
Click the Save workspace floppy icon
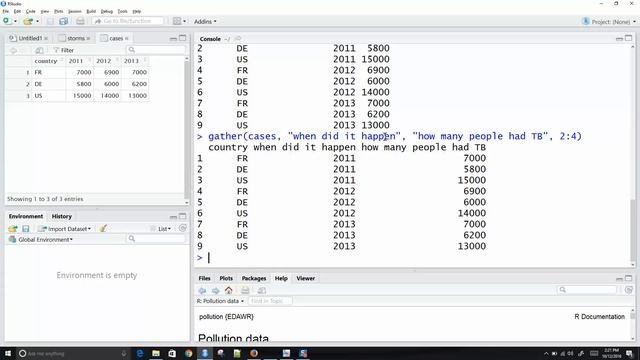point(26,229)
